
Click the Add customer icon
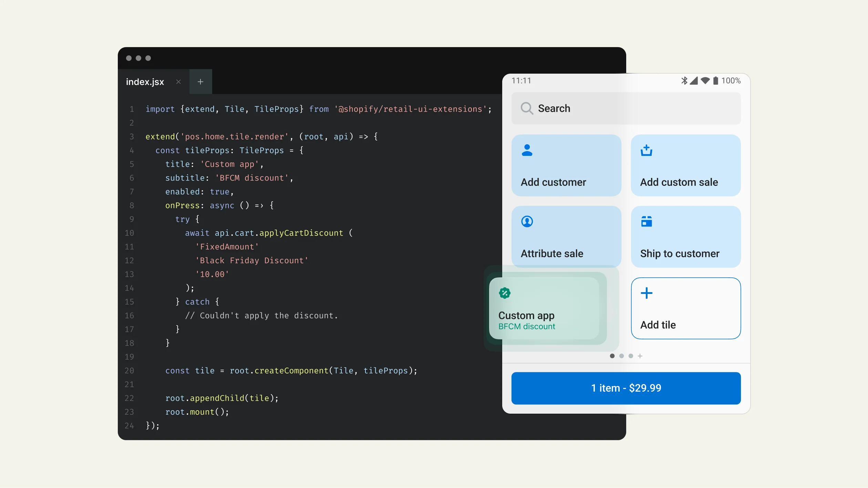point(527,150)
